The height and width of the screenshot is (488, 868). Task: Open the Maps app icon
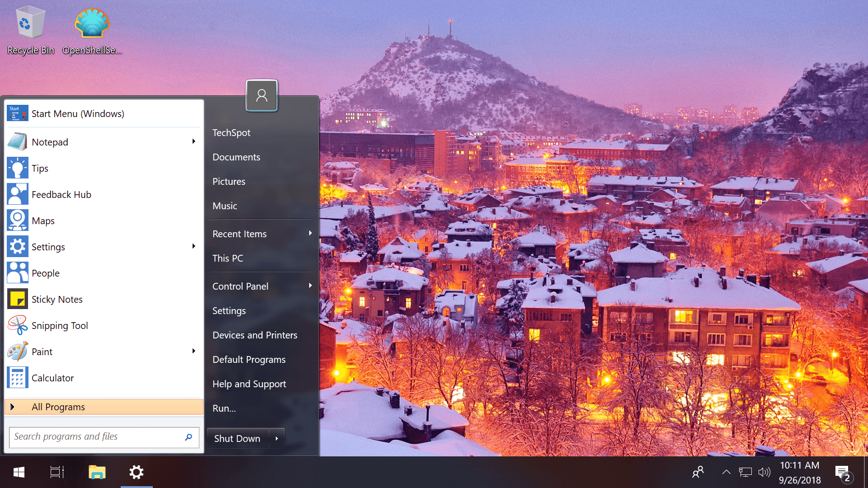click(x=18, y=221)
